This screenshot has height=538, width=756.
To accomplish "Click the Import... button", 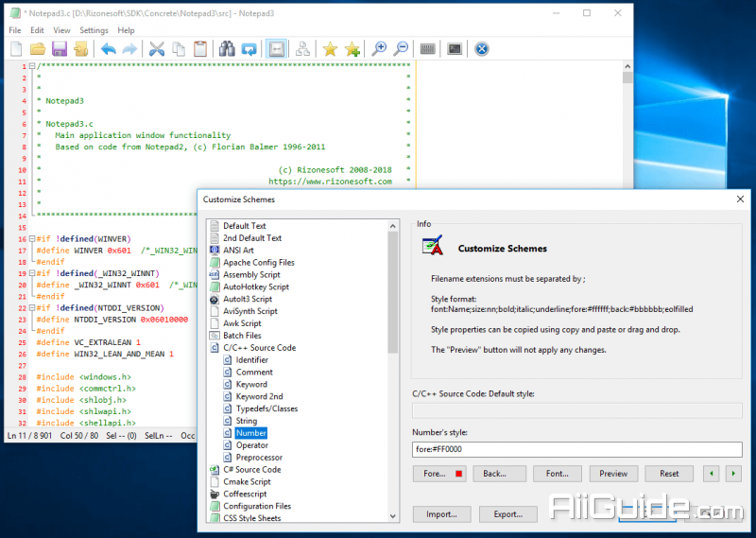I will [441, 514].
